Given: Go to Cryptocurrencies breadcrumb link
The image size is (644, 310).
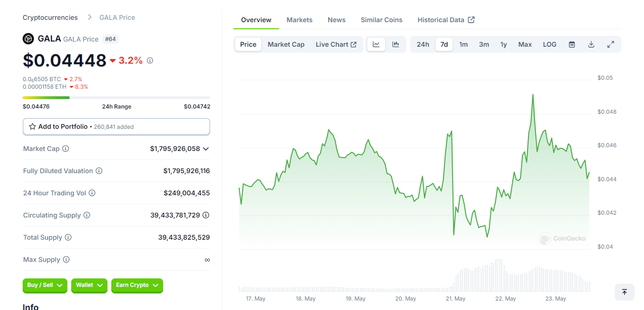Looking at the screenshot, I should pyautogui.click(x=50, y=17).
